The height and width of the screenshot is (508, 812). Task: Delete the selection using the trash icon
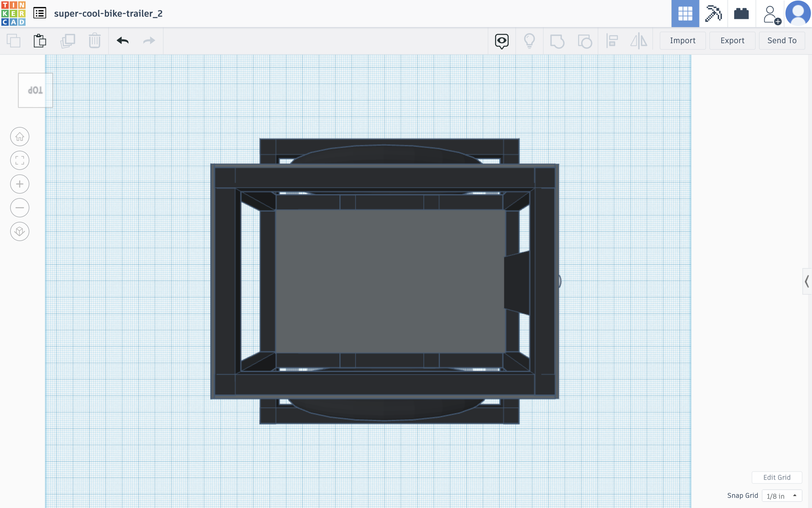coord(94,41)
